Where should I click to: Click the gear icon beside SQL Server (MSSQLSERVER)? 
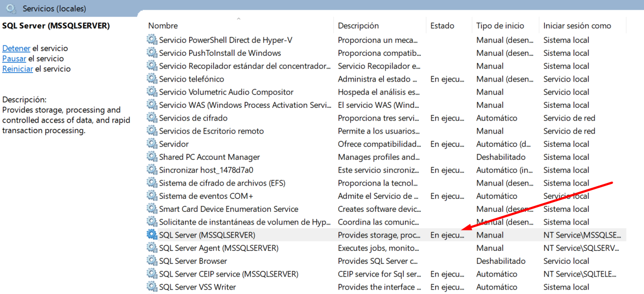point(152,235)
